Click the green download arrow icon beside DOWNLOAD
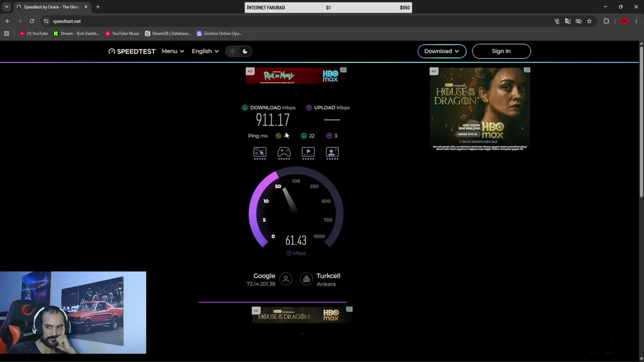The image size is (644, 362). point(245,108)
